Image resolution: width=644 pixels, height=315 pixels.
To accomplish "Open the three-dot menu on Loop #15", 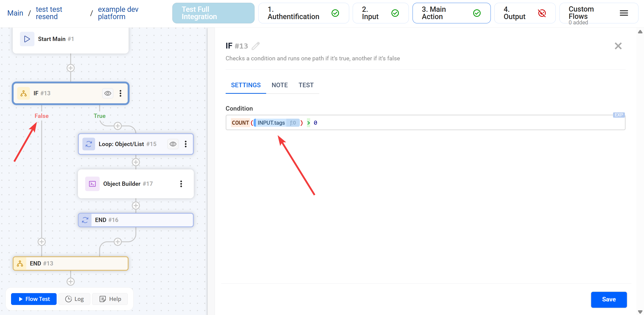I will coord(186,144).
